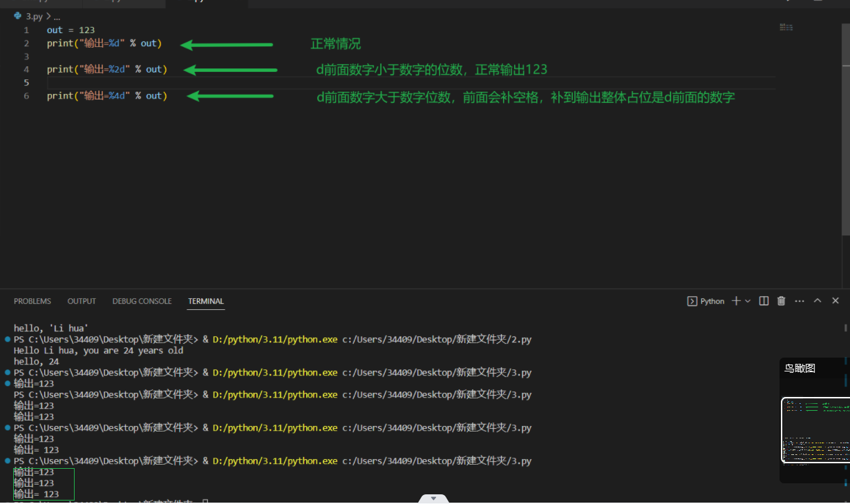
Task: Click the new terminal plus icon
Action: [x=736, y=301]
